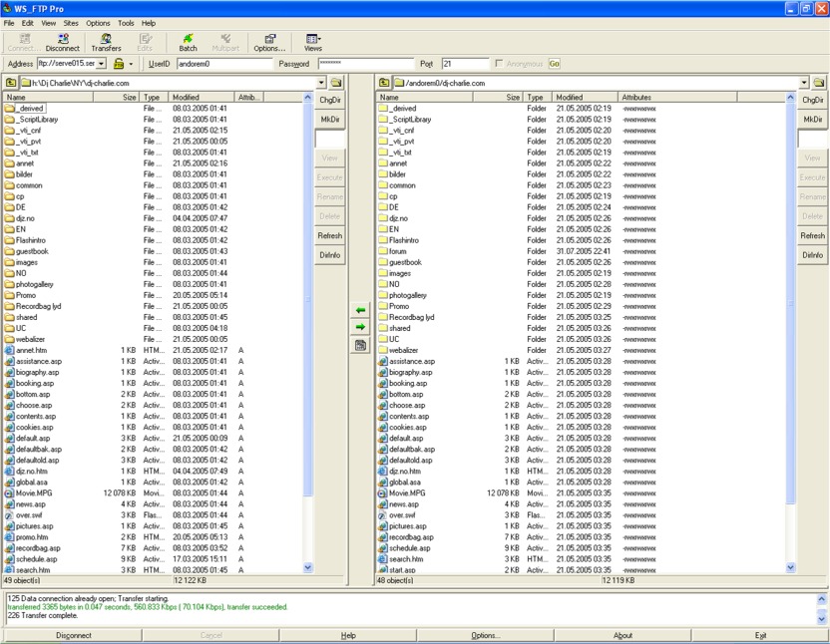Viewport: 830px width, 644px height.
Task: Open the dropdown arrow next to lock icon
Action: pos(131,64)
